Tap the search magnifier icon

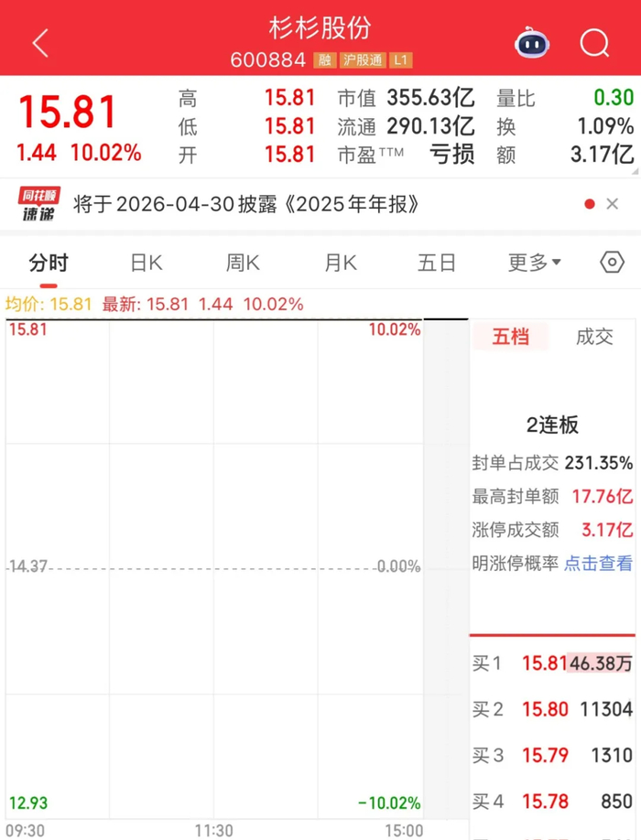[x=595, y=43]
